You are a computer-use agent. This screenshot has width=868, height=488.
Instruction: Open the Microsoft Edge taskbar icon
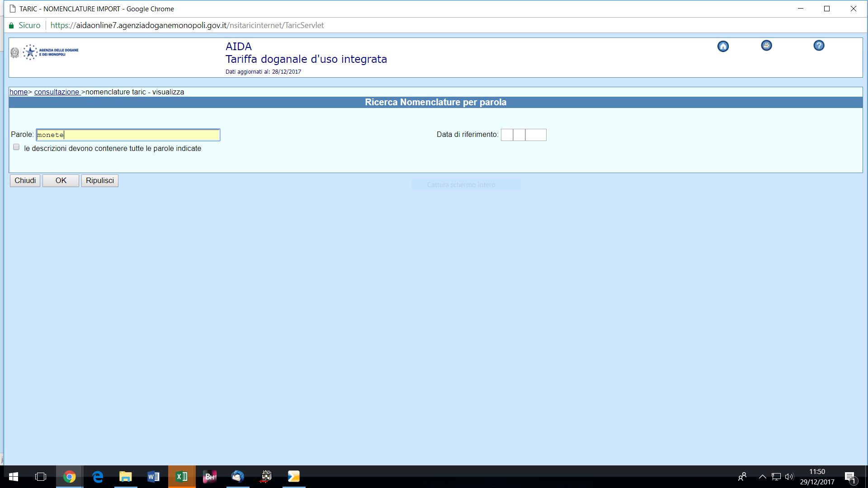pos(98,477)
